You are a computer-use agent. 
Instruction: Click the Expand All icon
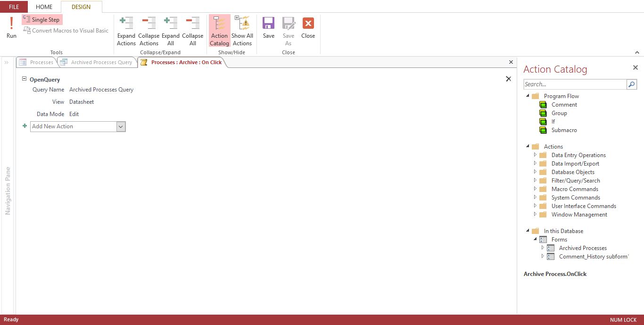click(170, 31)
